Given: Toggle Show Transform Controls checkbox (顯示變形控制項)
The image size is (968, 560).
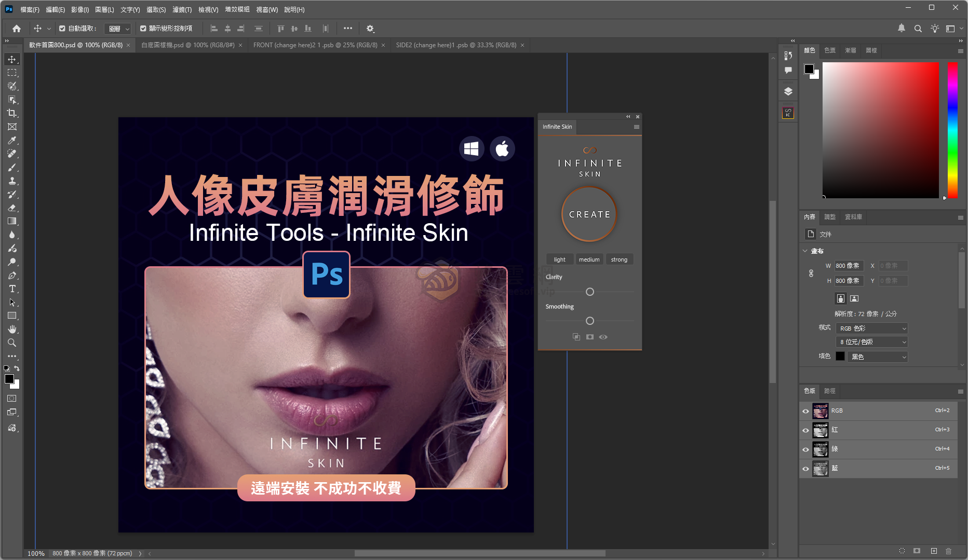Looking at the screenshot, I should pyautogui.click(x=143, y=29).
